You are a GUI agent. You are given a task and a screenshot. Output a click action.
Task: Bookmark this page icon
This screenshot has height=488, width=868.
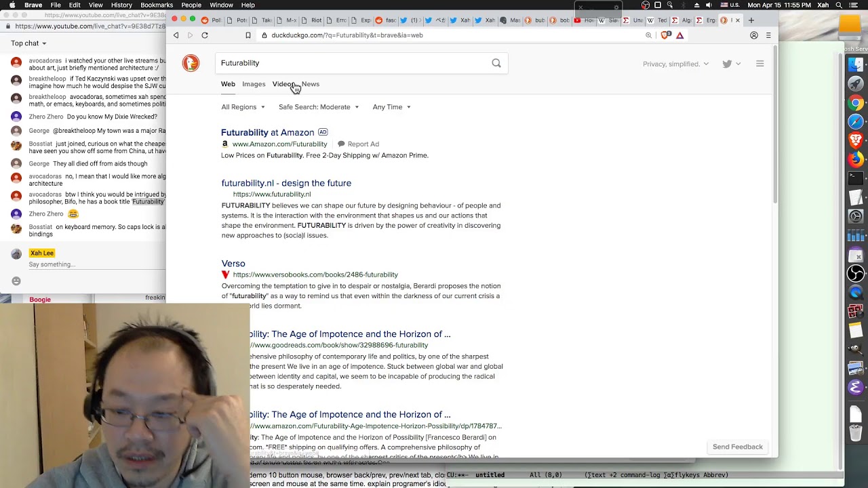coord(248,35)
